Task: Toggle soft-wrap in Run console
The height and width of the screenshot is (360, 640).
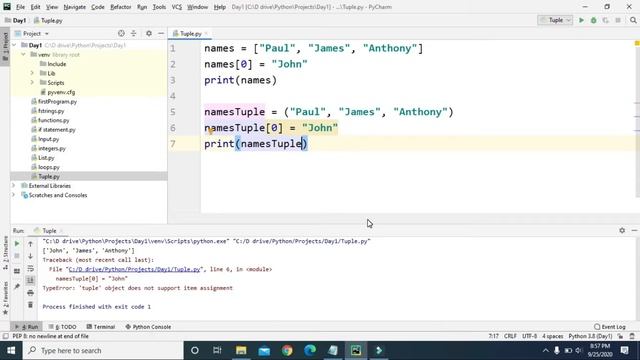Action: (30, 268)
